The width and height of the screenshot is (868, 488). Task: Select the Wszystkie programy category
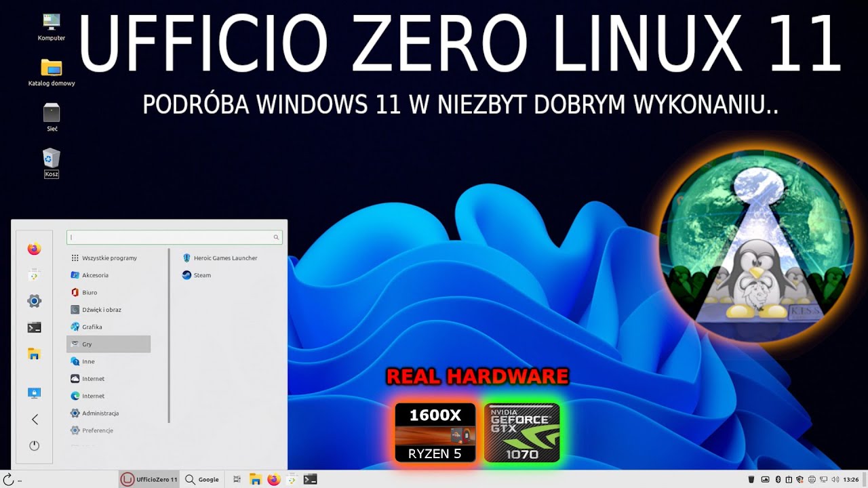[108, 258]
